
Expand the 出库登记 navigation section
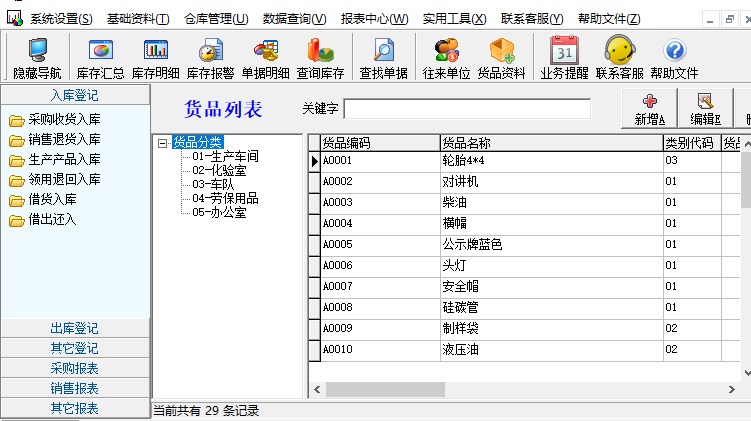point(75,328)
